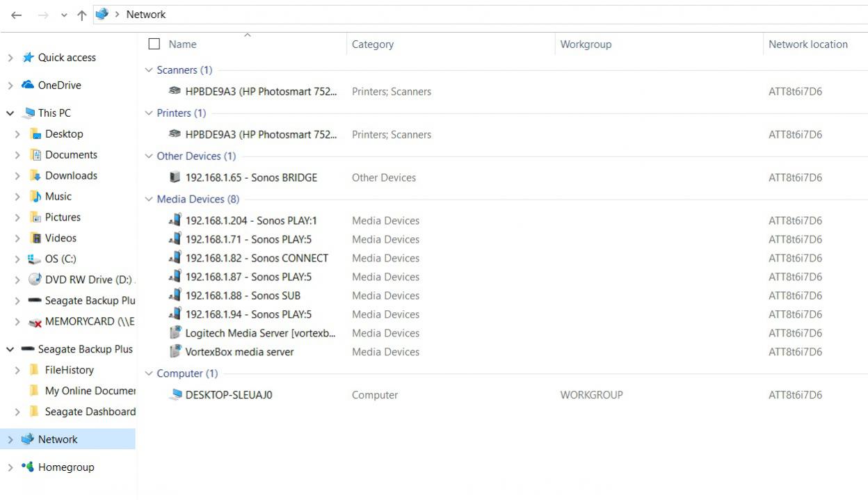Click the VortexBox media server icon

pyautogui.click(x=175, y=352)
